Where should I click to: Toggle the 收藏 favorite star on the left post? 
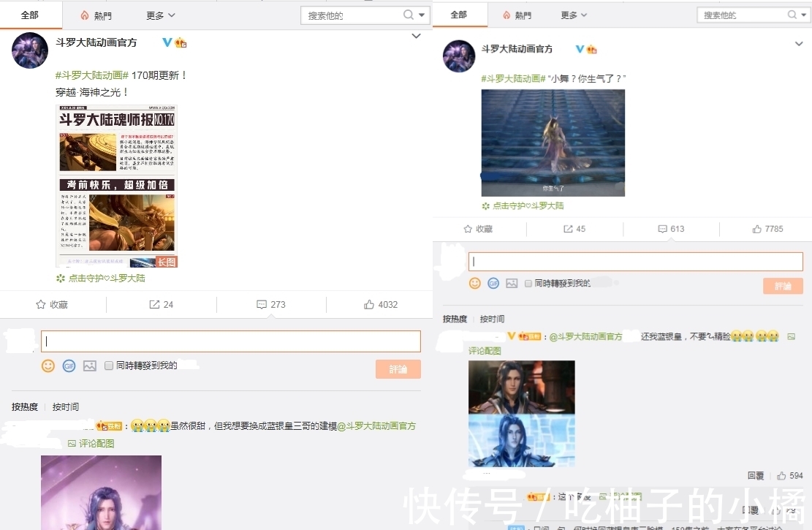click(52, 305)
